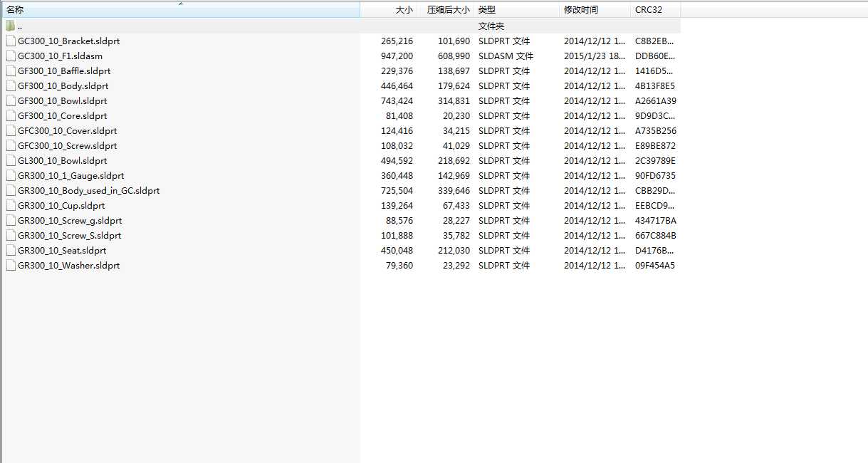Select file name GF300_10_Bowl.sldprt
Image resolution: width=868 pixels, height=463 pixels.
pyautogui.click(x=63, y=100)
